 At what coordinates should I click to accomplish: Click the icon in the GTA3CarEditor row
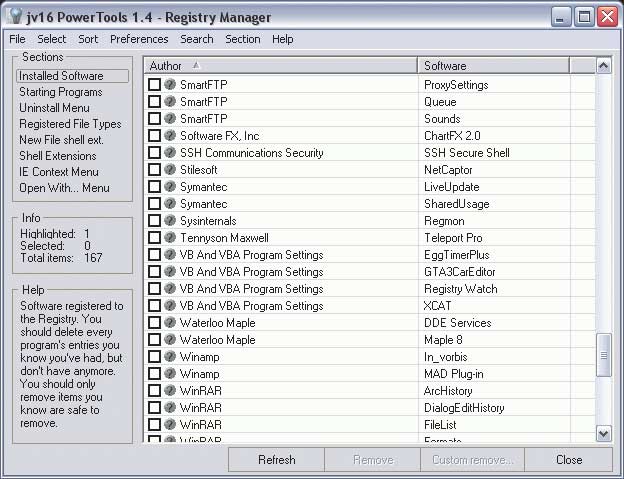pos(170,271)
